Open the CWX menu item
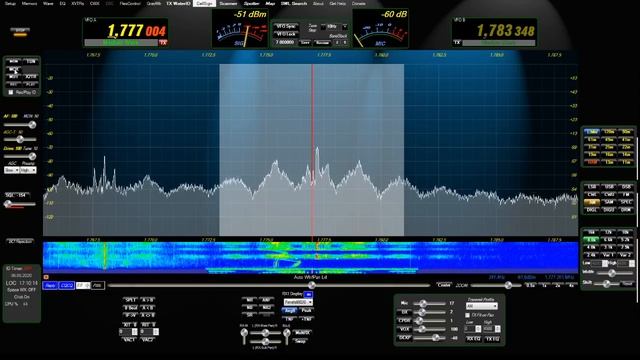 pyautogui.click(x=94, y=4)
